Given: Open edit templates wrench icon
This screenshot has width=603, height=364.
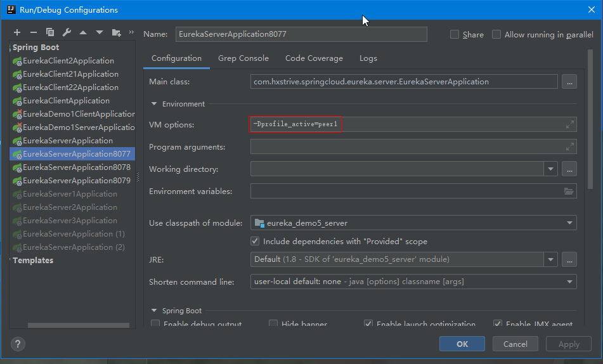Looking at the screenshot, I should coord(67,33).
